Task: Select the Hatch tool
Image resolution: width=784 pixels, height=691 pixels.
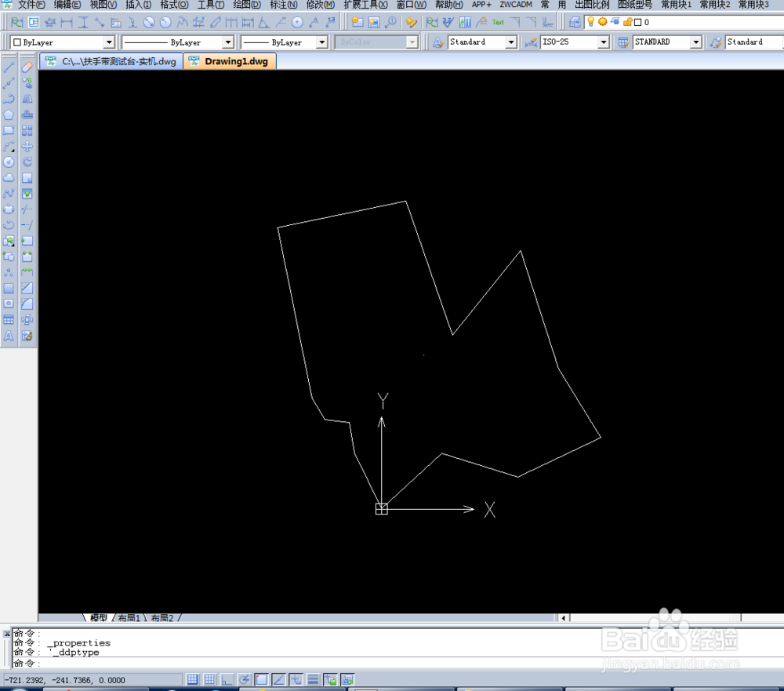Action: (9, 288)
